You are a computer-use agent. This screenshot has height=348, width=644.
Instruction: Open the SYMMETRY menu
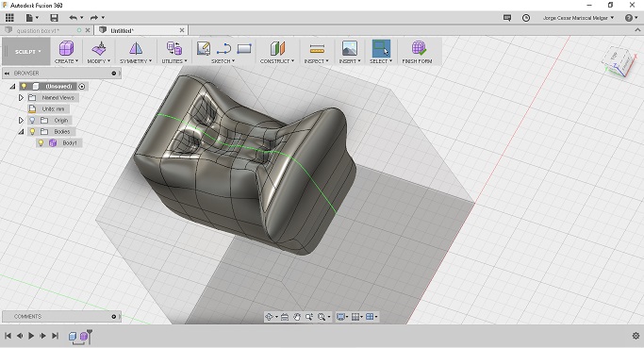(x=136, y=60)
